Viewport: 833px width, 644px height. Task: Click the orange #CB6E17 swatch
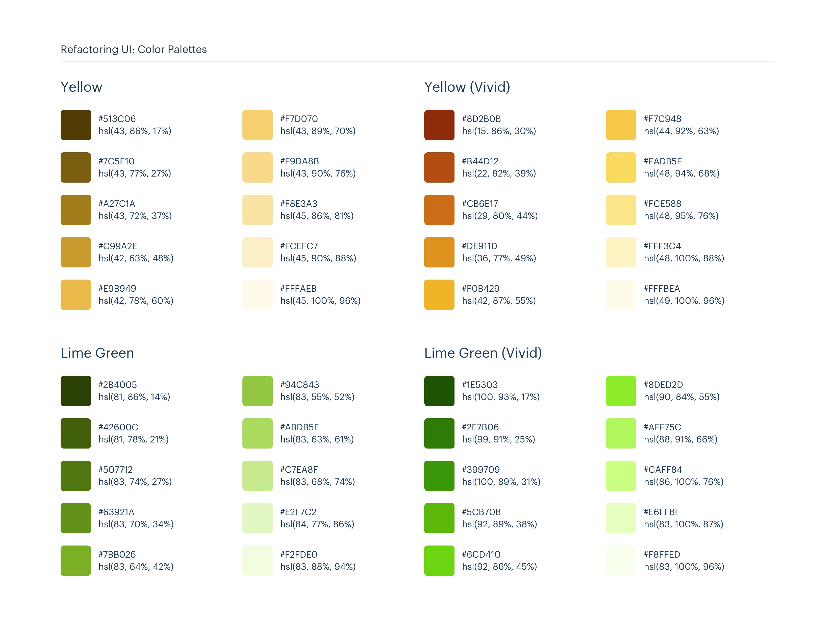click(439, 210)
